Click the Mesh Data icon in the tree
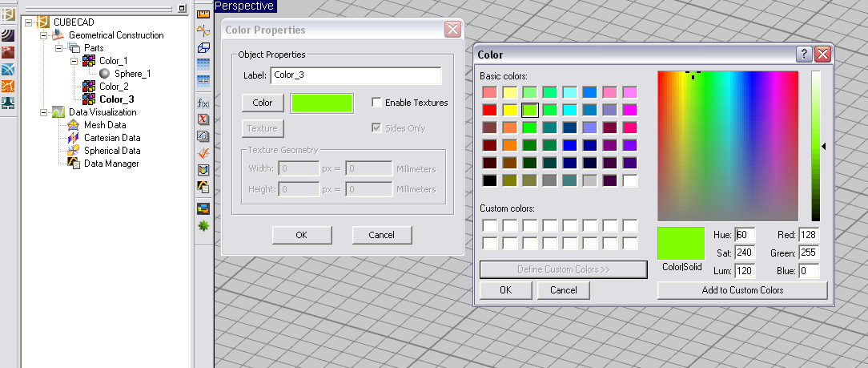Viewport: 868px width, 368px height. pyautogui.click(x=73, y=125)
